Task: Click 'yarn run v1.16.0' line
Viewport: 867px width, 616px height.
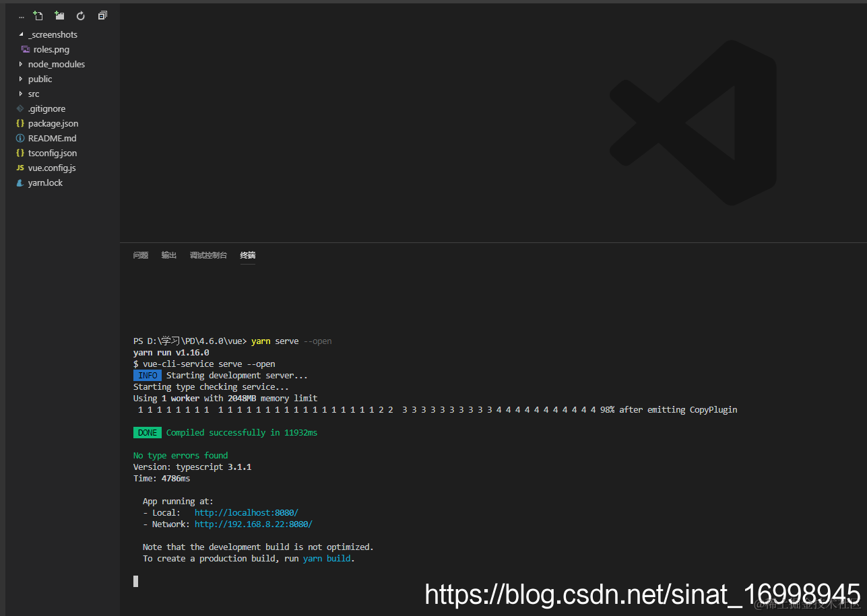Action: pos(171,352)
